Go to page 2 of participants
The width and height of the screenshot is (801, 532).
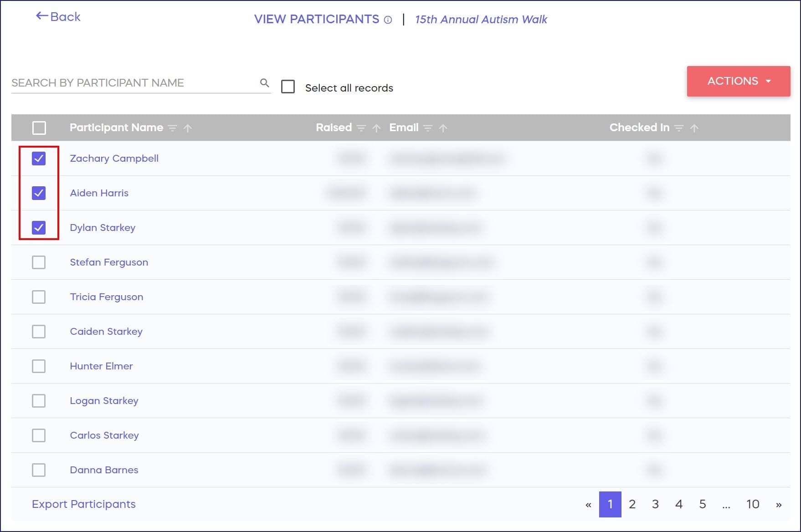point(632,504)
